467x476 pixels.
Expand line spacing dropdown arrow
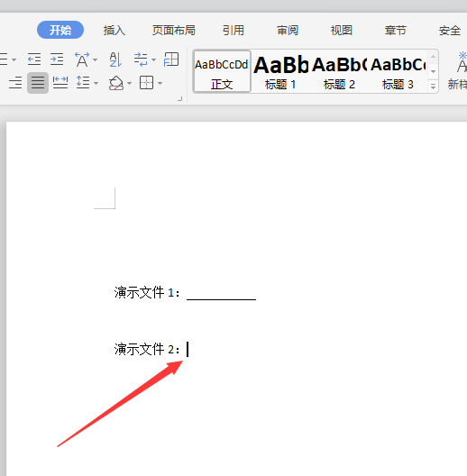[x=96, y=83]
